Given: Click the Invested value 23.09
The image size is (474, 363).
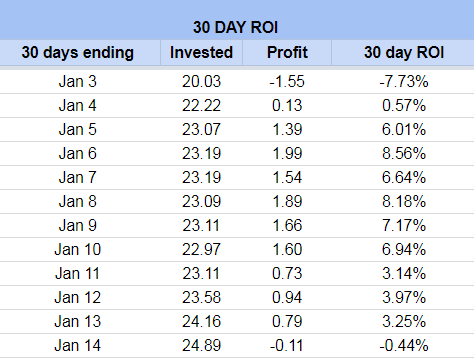Looking at the screenshot, I should coord(201,202).
